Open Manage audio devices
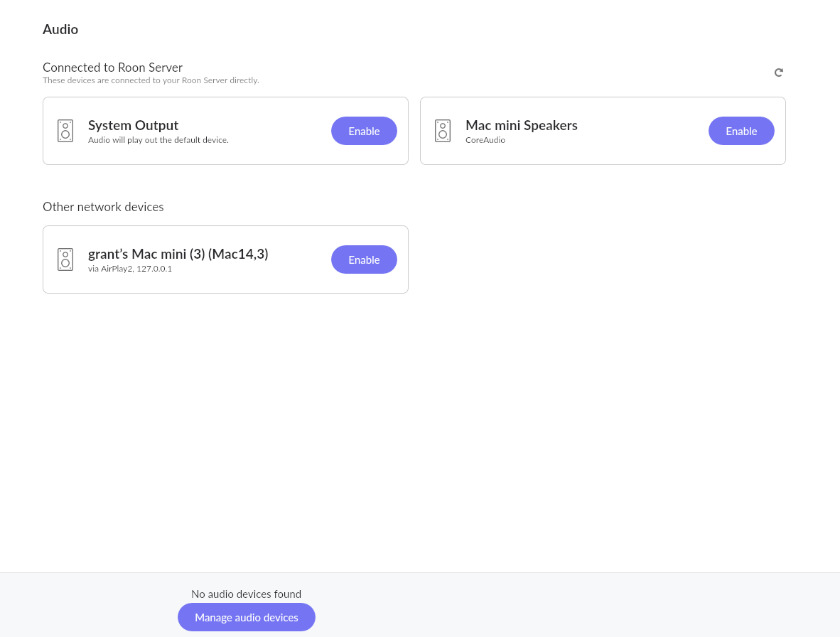This screenshot has width=840, height=637. (247, 617)
